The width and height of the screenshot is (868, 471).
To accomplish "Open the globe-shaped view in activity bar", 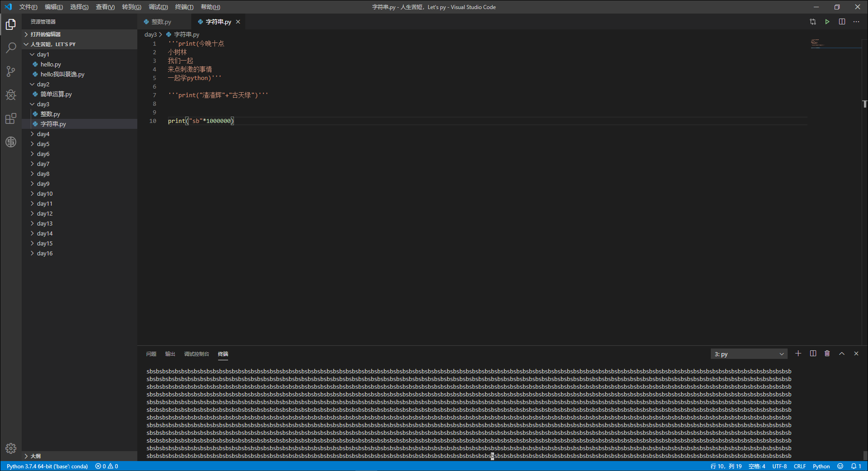I will (11, 142).
